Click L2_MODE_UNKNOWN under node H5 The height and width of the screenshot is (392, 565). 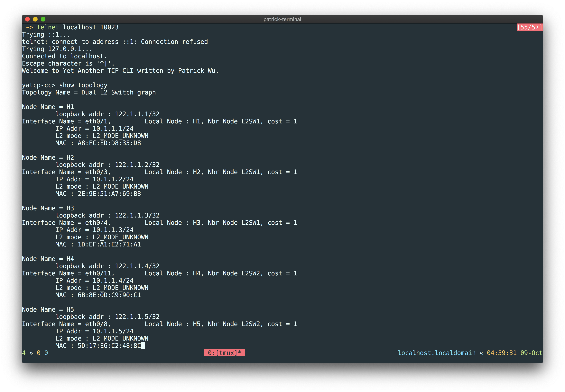120,338
